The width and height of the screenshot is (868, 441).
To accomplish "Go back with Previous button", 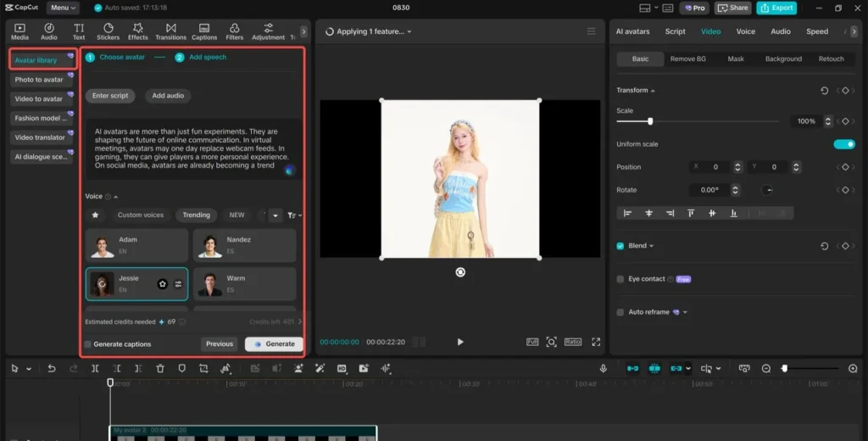I will click(x=220, y=344).
